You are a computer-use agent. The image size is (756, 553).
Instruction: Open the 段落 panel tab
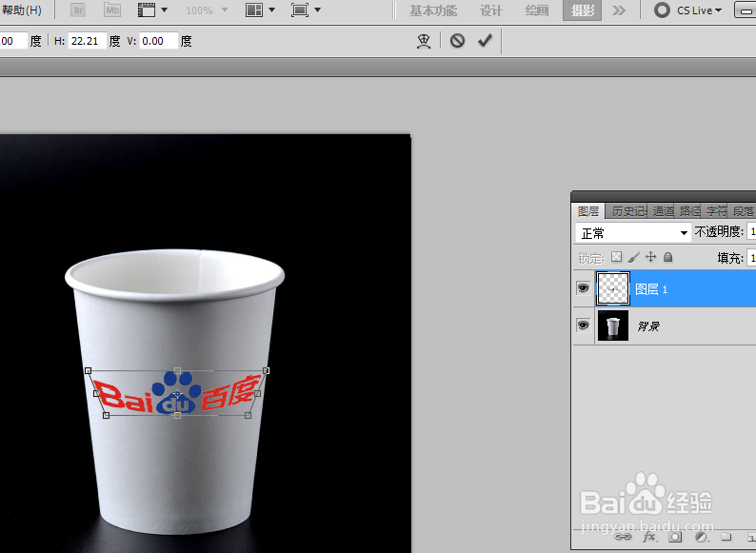[x=743, y=211]
